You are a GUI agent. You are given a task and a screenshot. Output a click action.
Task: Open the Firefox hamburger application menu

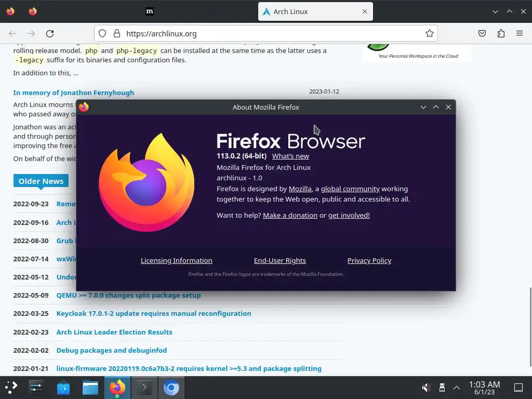(520, 33)
